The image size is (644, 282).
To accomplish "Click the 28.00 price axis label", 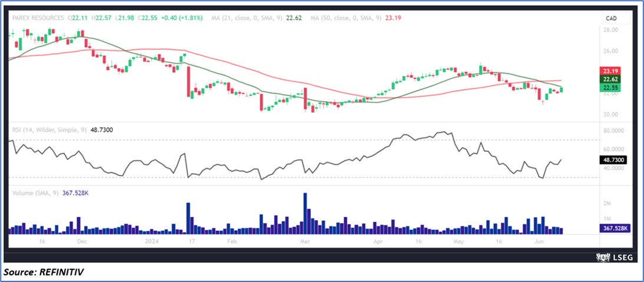I will pos(610,30).
